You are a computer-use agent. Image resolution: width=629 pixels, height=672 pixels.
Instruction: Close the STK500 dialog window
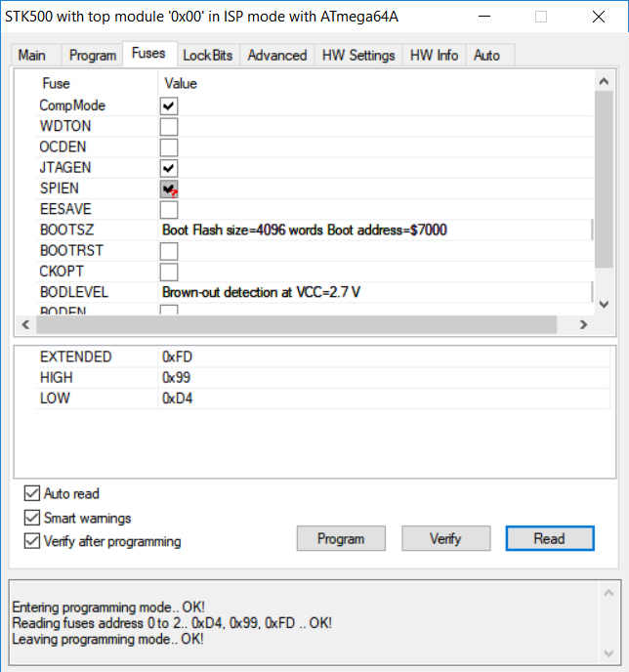pos(599,17)
